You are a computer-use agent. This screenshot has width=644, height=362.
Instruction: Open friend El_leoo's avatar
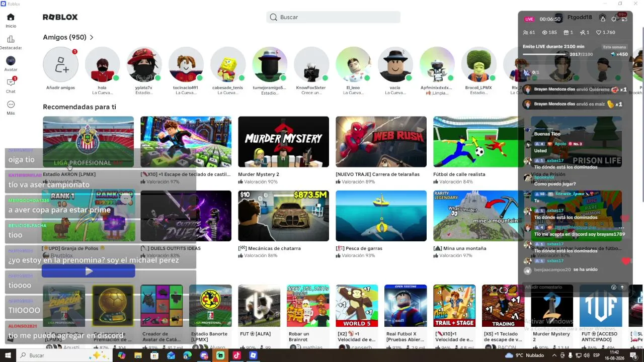(x=353, y=64)
